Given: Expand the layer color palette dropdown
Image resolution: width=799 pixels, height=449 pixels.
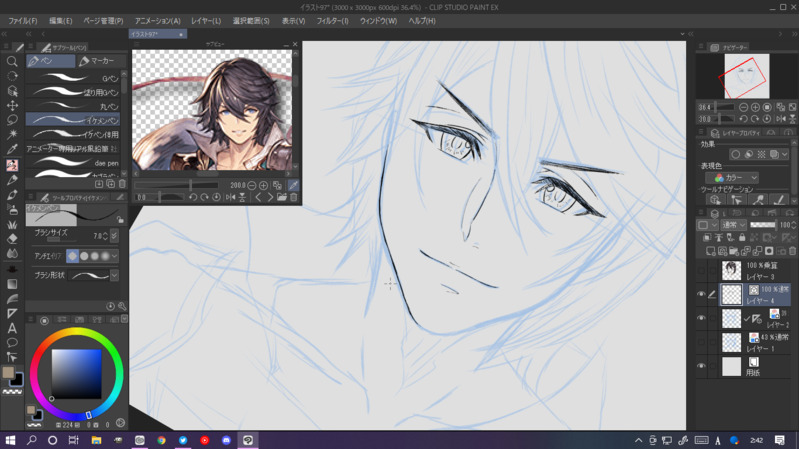Looking at the screenshot, I should (707, 225).
